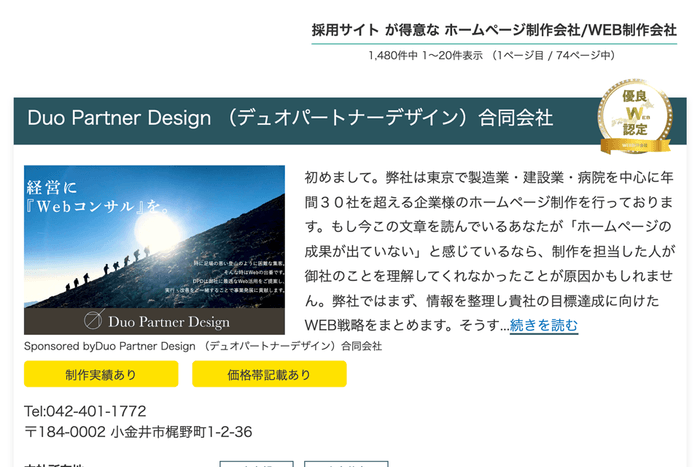Select the 価格帯記載あり yellow tag

pyautogui.click(x=269, y=374)
